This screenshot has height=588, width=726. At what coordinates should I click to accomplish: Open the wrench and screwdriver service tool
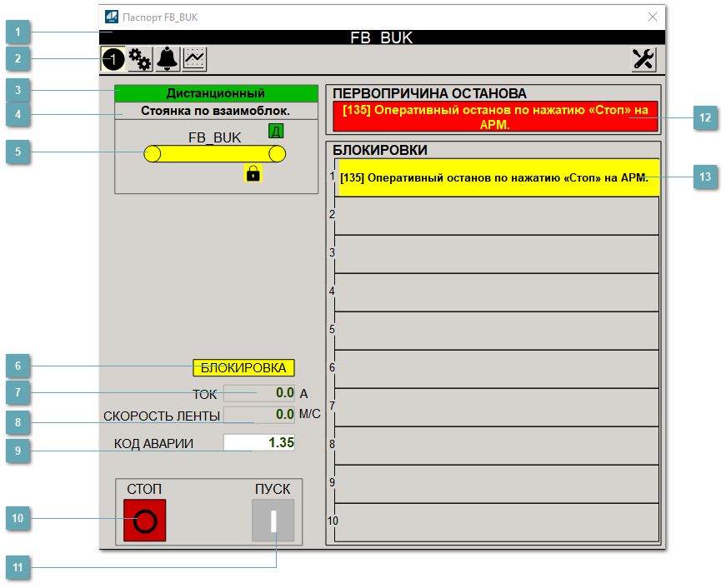643,59
